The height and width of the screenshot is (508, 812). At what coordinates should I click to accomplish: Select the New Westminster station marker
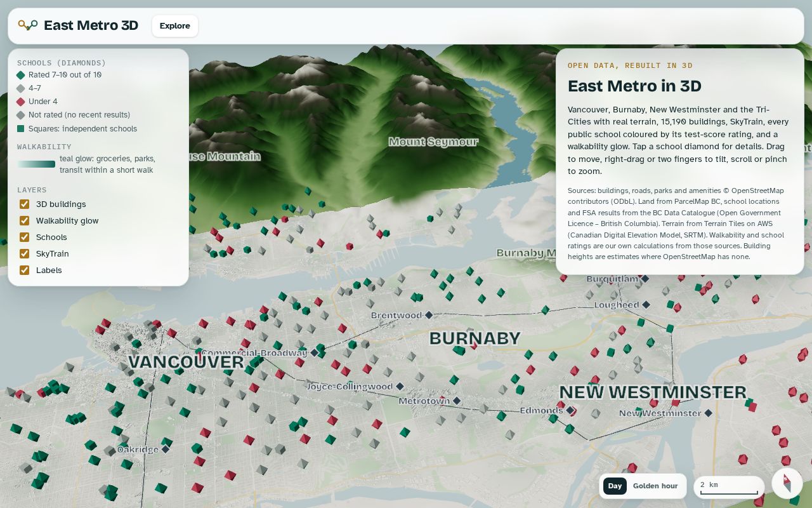[708, 413]
